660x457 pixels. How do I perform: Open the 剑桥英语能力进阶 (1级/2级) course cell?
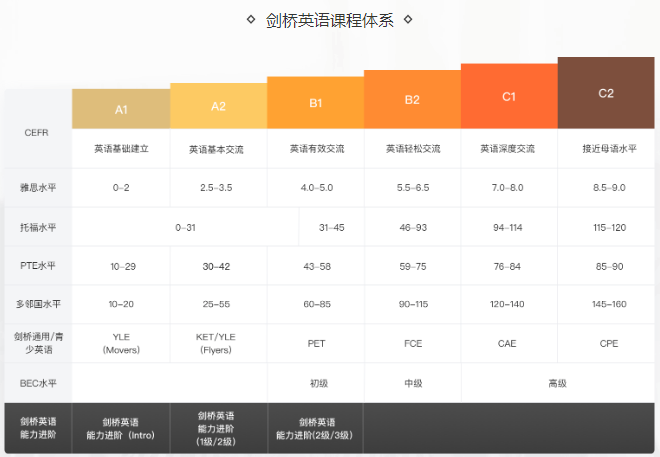(218, 429)
